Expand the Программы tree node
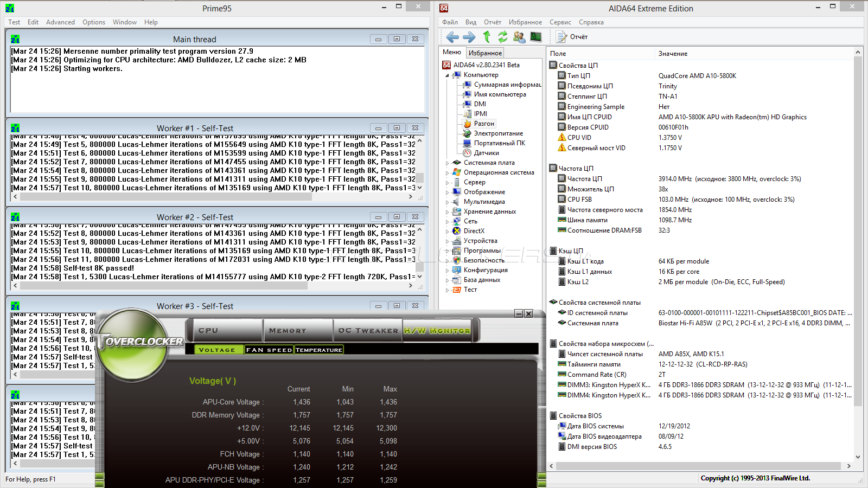 pos(448,251)
